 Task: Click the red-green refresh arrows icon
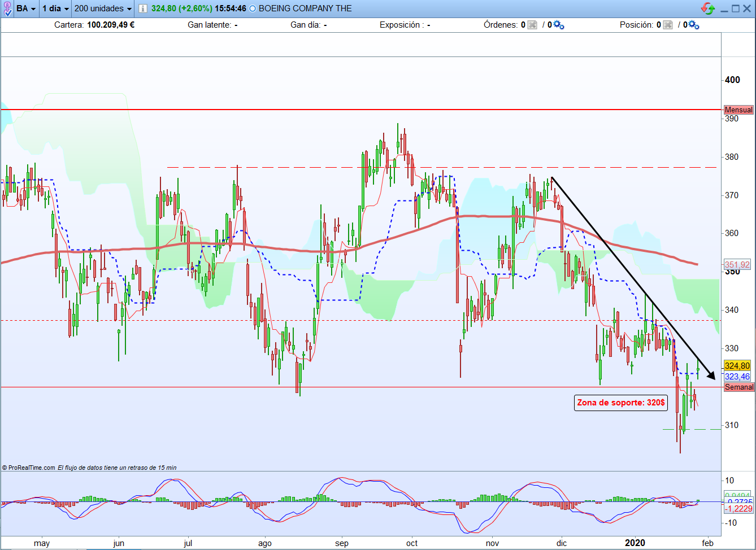[708, 8]
